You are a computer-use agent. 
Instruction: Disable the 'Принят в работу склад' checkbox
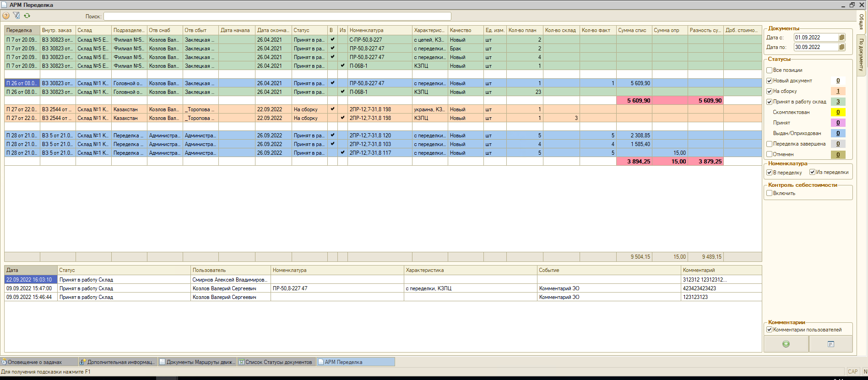pos(770,102)
